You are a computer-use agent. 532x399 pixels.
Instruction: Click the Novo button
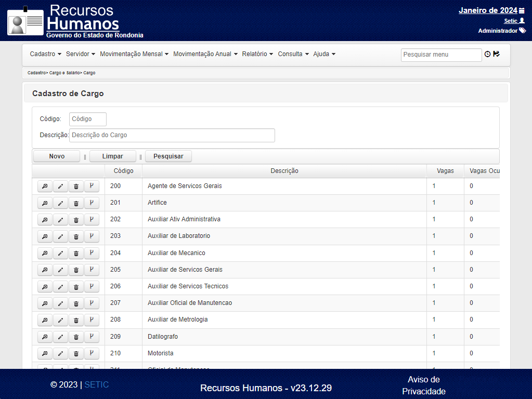(57, 156)
